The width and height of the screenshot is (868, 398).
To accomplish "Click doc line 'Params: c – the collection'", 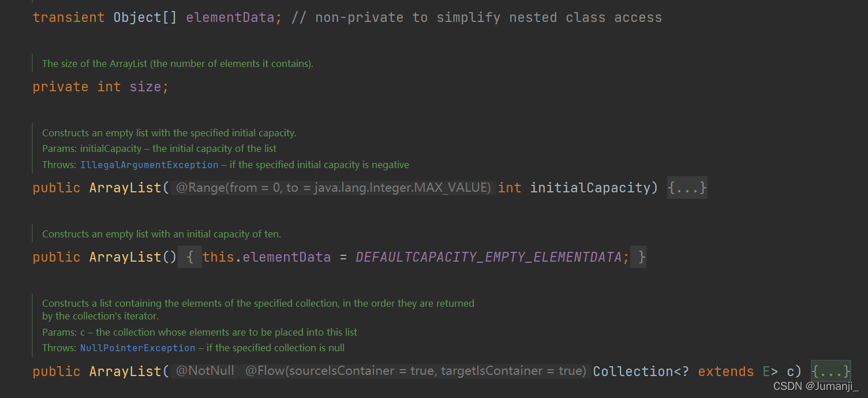I will coord(200,332).
